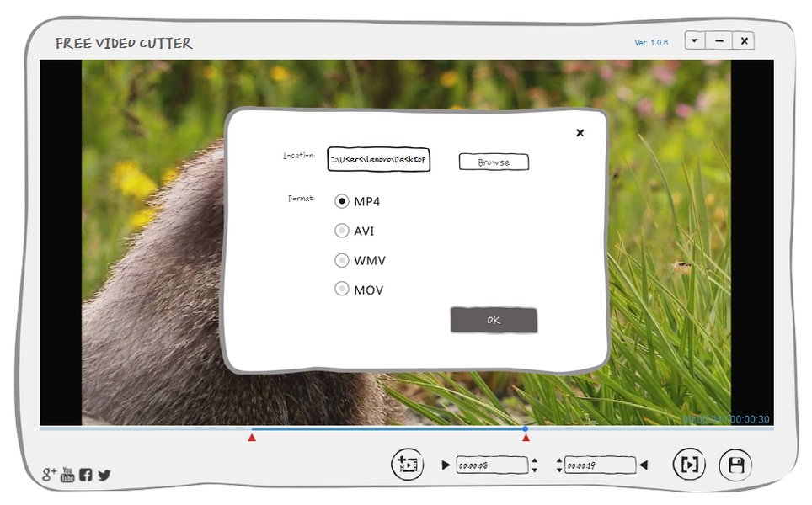The height and width of the screenshot is (505, 812).
Task: Click the Ver: 1.0.6 version link
Action: [651, 42]
